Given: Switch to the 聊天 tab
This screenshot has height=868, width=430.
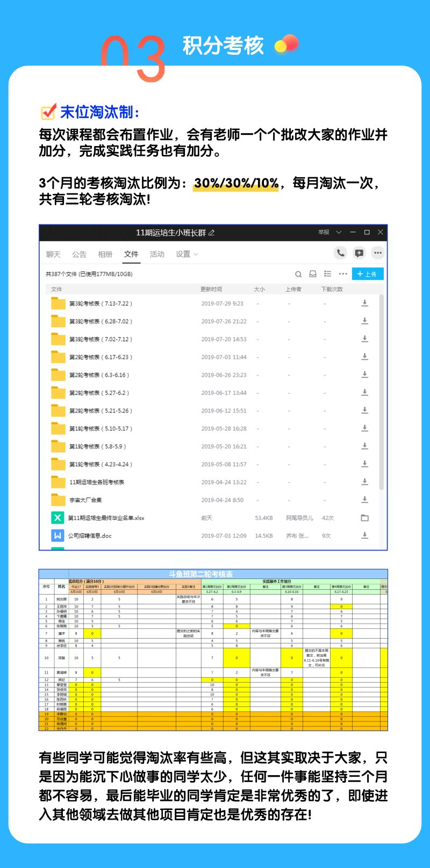Looking at the screenshot, I should pyautogui.click(x=53, y=255).
